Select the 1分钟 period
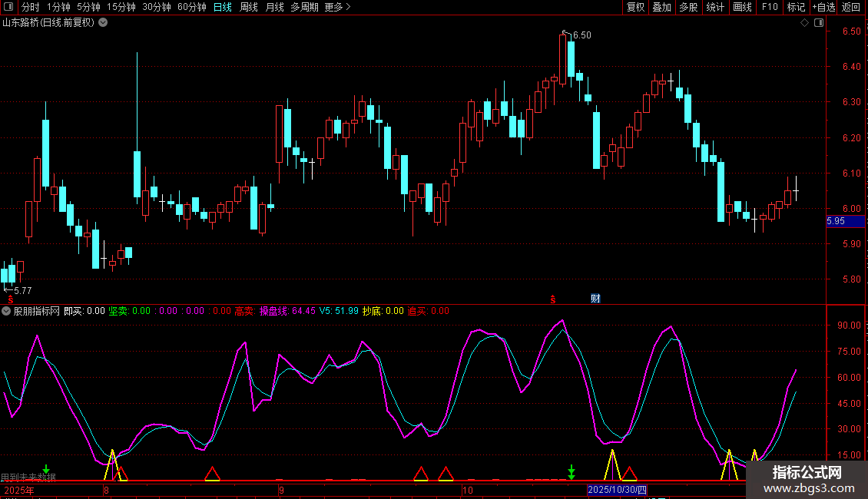The width and height of the screenshot is (868, 499). click(58, 7)
